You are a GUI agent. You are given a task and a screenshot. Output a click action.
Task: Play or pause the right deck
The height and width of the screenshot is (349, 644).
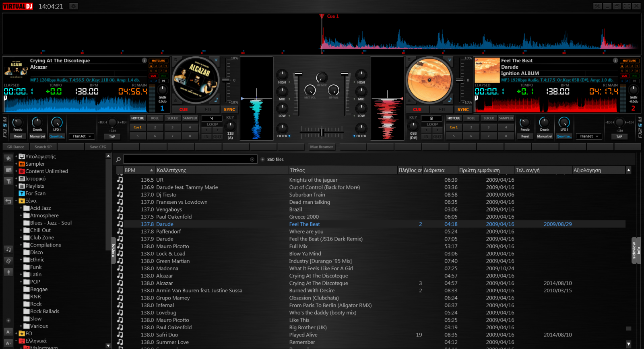(441, 109)
